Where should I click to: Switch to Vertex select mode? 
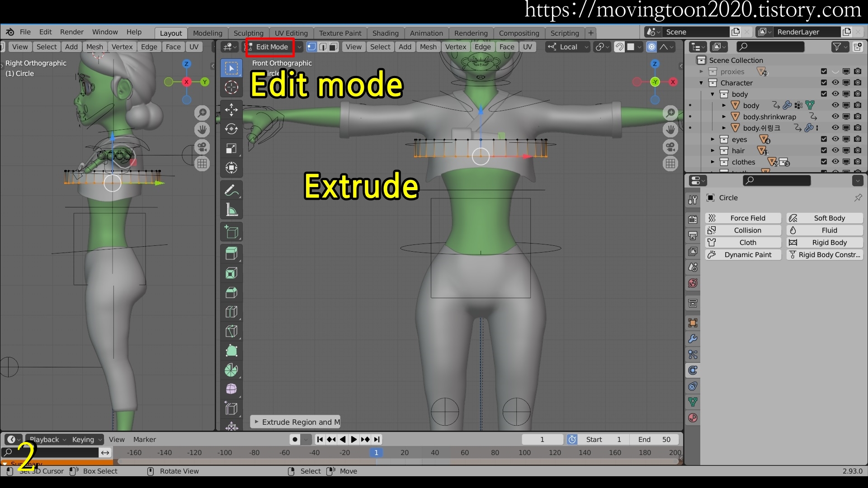[x=311, y=47]
